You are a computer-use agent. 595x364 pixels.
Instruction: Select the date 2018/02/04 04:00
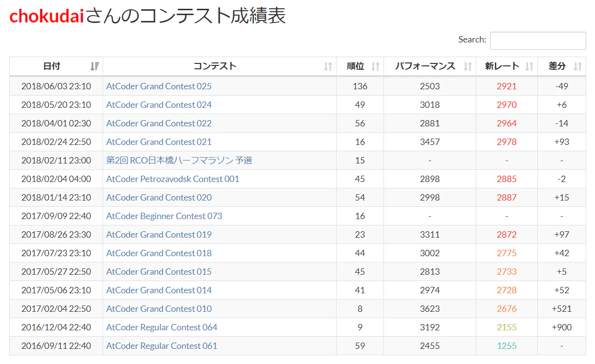tap(56, 179)
